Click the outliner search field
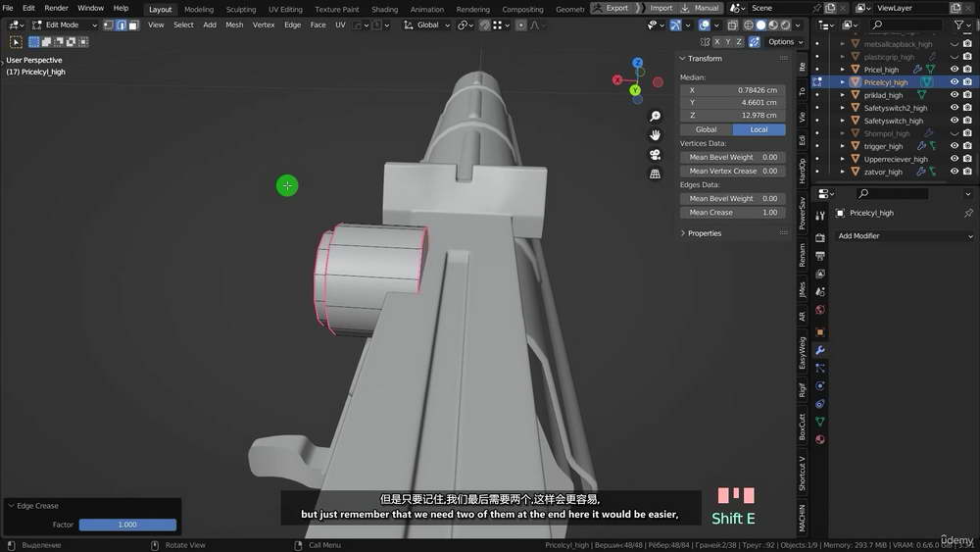Screen dimensions: 980x552 [x=906, y=25]
